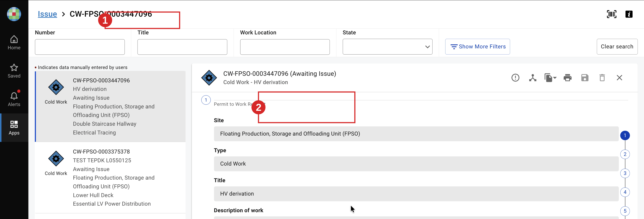The height and width of the screenshot is (219, 644).
Task: Jump to section 2 in step navigator
Action: 625,154
